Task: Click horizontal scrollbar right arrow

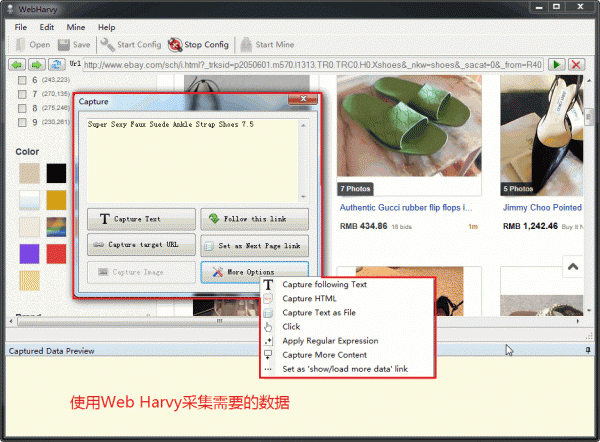Action: pos(578,321)
